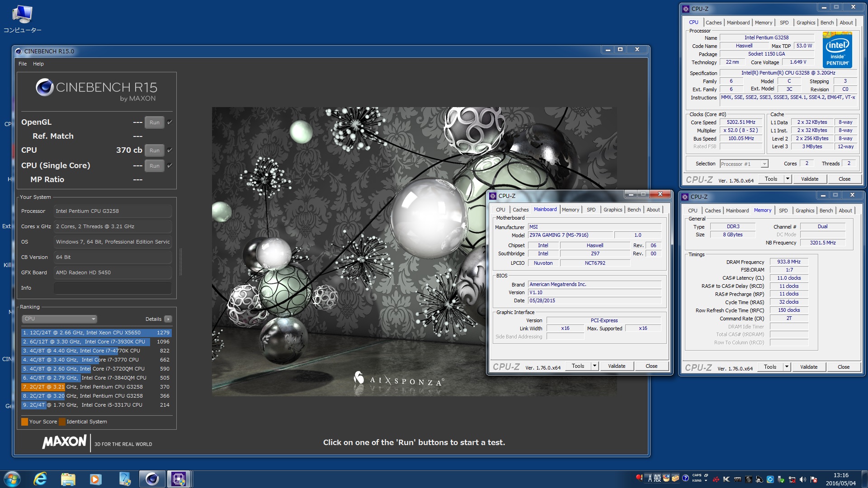Select ranking row Intel Xeon CPU X5650
The image size is (868, 488).
[x=96, y=333]
